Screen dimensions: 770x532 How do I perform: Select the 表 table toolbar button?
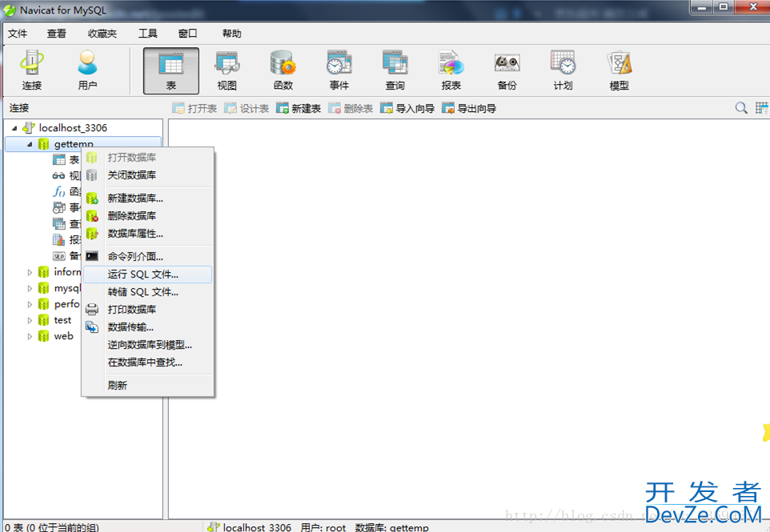[171, 70]
